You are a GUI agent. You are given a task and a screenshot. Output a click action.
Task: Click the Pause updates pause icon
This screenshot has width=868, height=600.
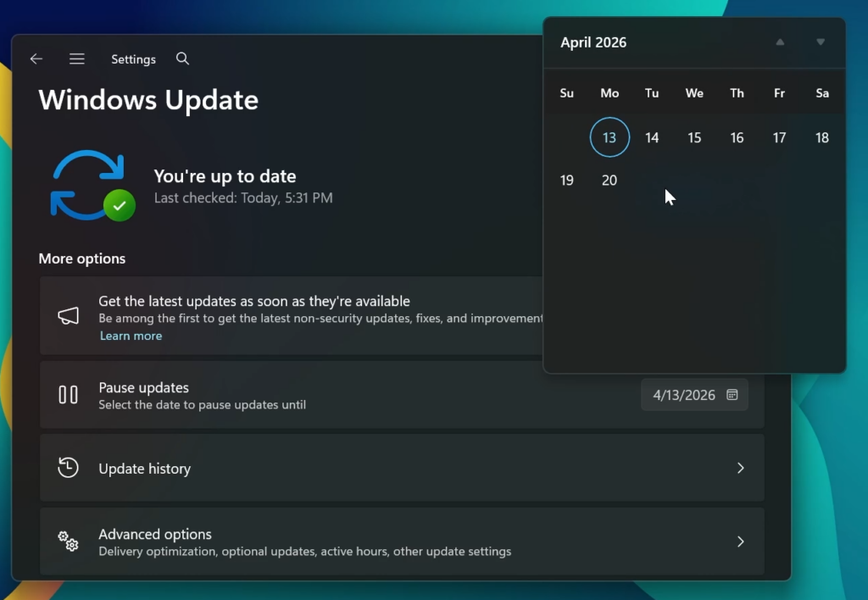[x=68, y=395]
